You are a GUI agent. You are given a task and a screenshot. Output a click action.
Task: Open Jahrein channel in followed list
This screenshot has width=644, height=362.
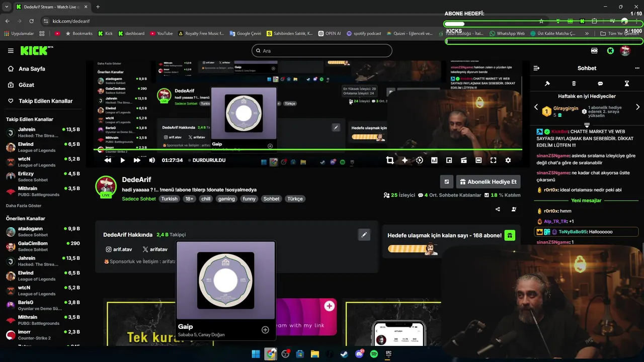(43, 132)
